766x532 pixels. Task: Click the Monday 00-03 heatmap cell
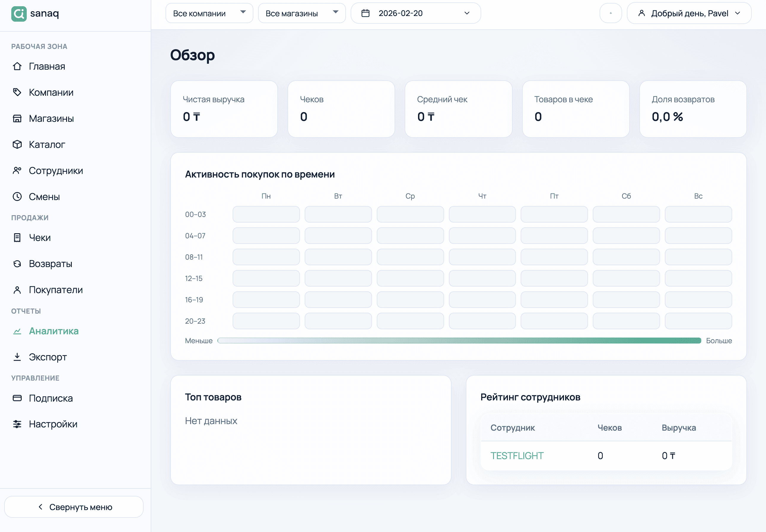coord(266,214)
